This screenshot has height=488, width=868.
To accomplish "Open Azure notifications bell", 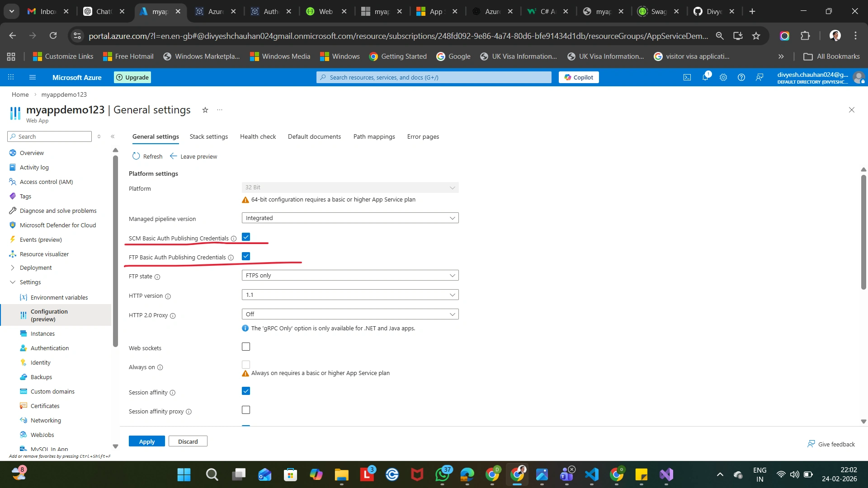I will click(x=705, y=77).
